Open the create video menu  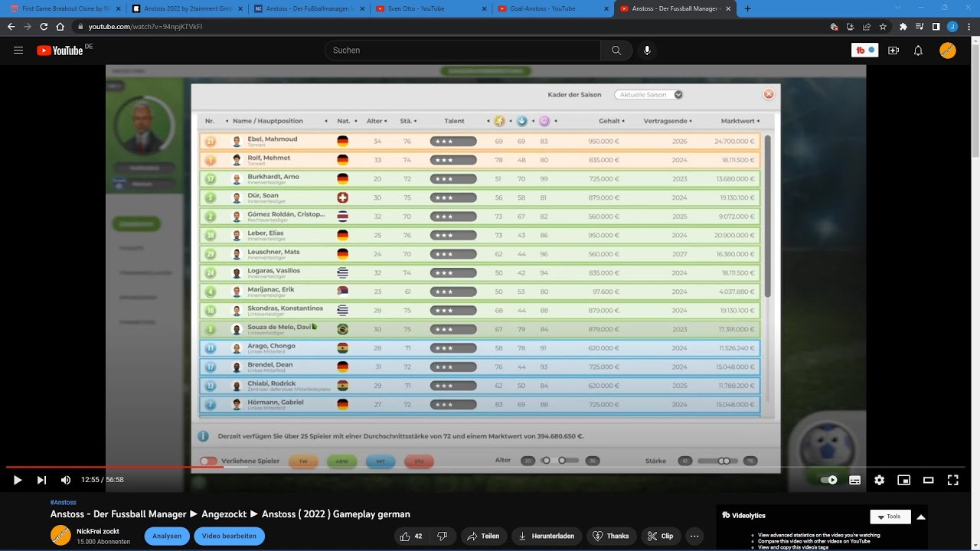pos(893,51)
